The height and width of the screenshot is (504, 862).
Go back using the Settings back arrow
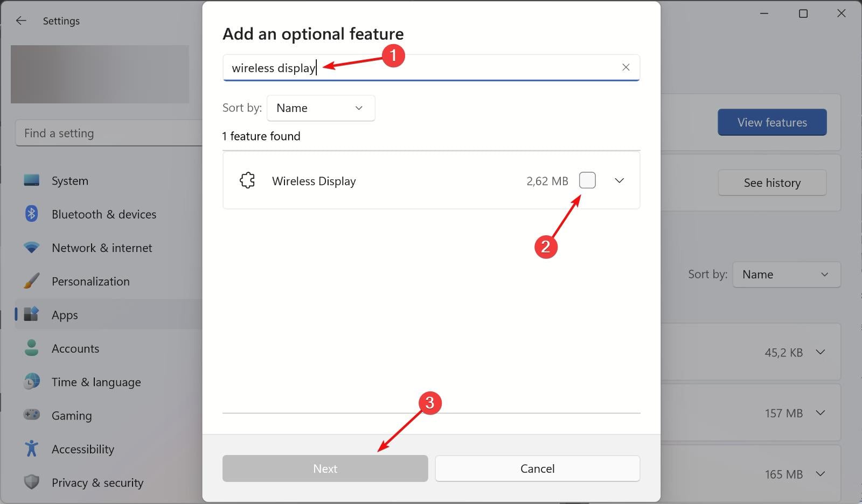21,20
